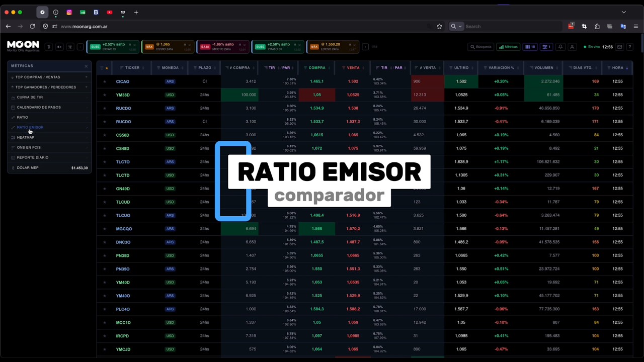Favorite the MGCQO row star
This screenshot has height=362, width=644.
coord(105,229)
